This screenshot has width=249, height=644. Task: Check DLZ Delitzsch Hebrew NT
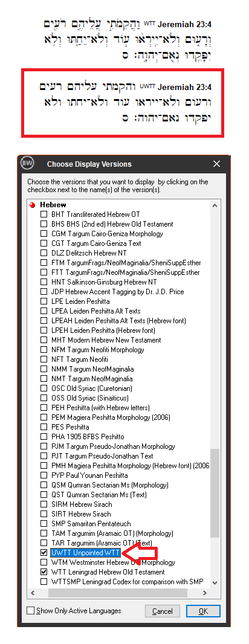tap(44, 253)
